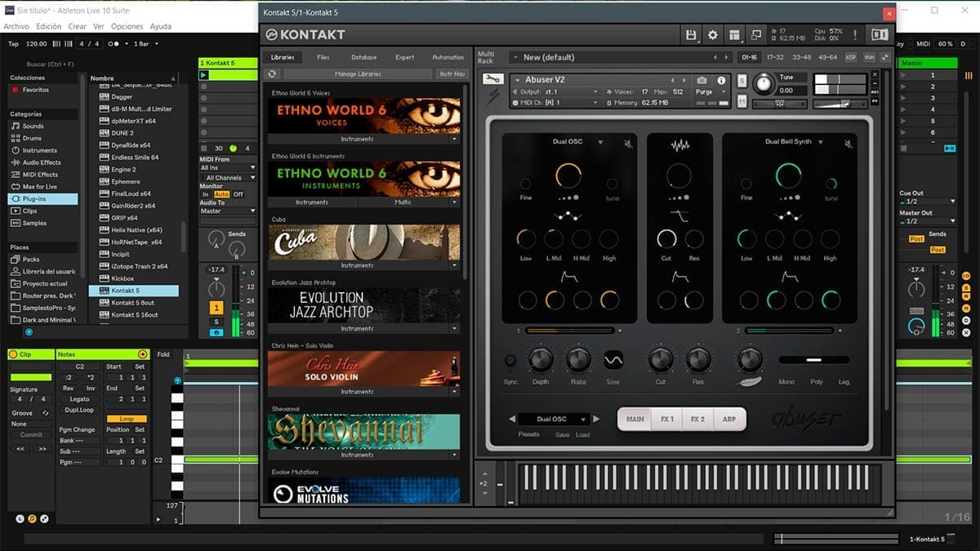Open the Abuser V2 snapshot camera view
The image size is (980, 551).
702,81
